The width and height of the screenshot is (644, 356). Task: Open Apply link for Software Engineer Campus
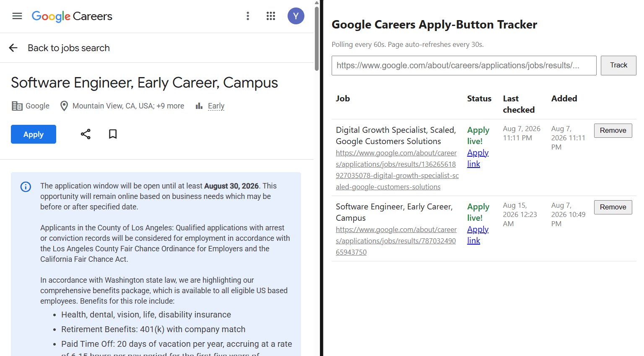478,235
